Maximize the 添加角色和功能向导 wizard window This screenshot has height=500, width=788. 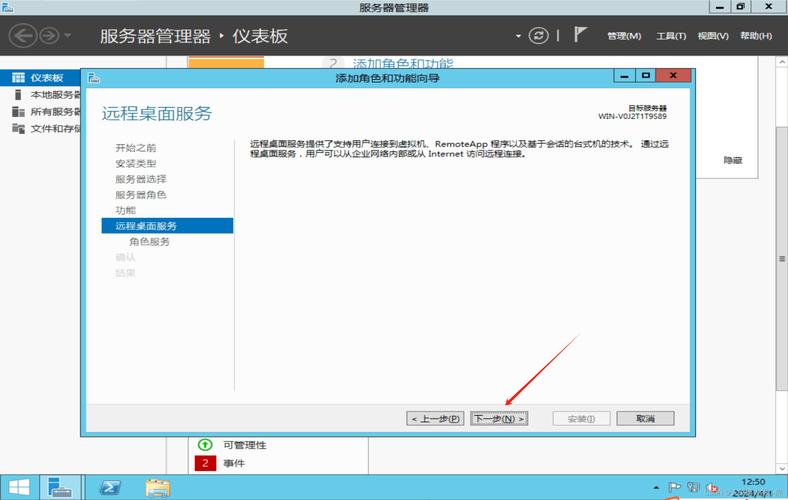tap(646, 76)
